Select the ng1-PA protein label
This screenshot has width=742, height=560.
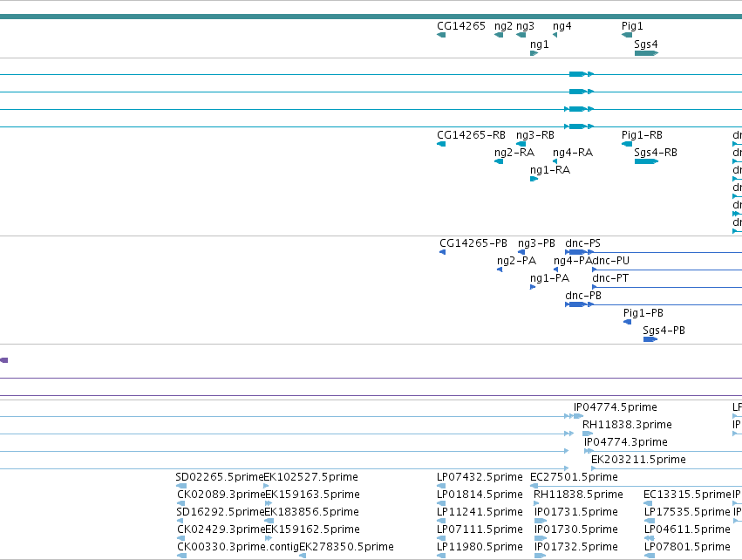[549, 278]
